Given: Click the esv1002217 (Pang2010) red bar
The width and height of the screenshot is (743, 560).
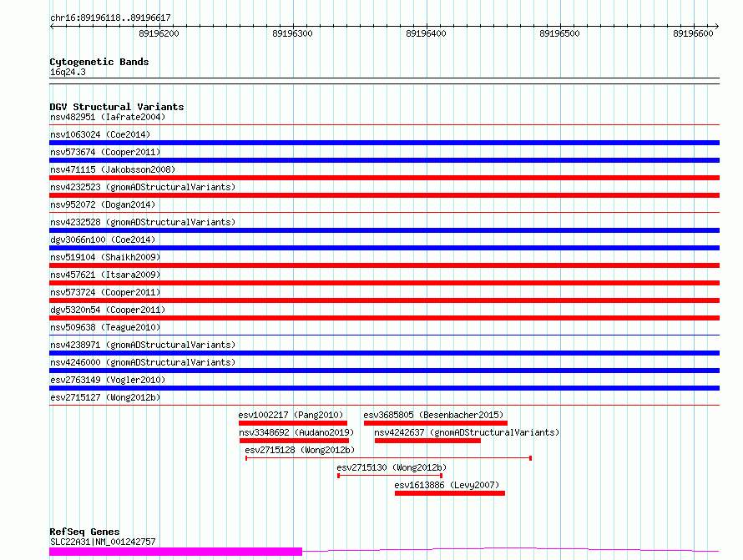Looking at the screenshot, I should [x=293, y=423].
